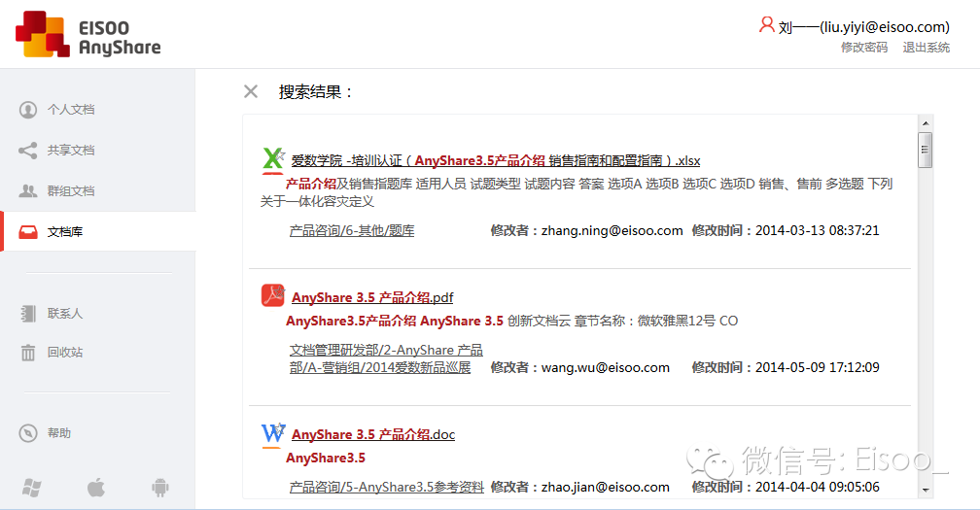
Task: Open AnyShare 3.5 产品介绍.doc
Action: [373, 434]
